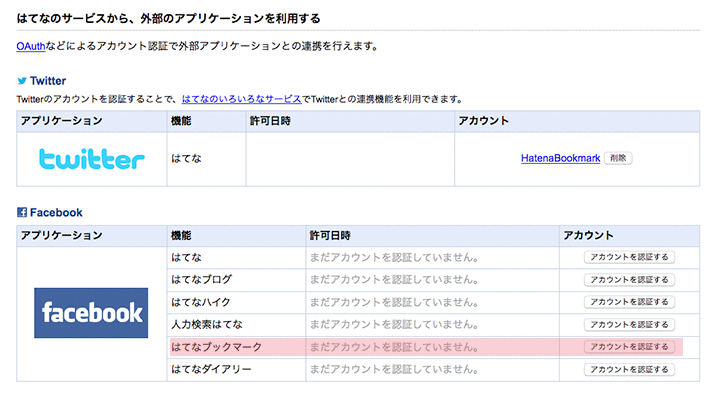The height and width of the screenshot is (400, 720).
Task: Click the はてなダイアリー feature cell
Action: click(x=236, y=369)
